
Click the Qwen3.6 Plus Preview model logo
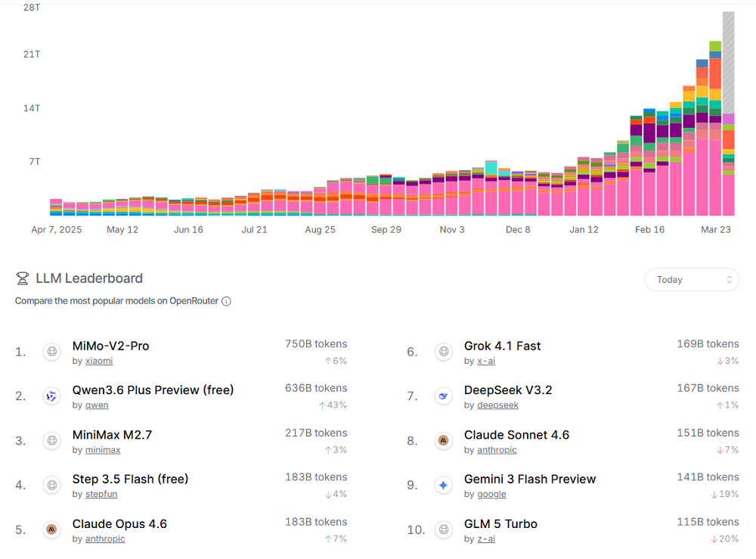[51, 396]
